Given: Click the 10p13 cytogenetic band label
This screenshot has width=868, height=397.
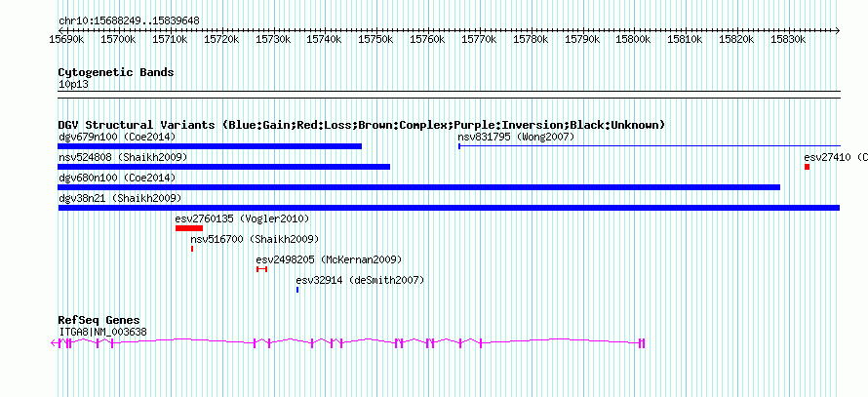Looking at the screenshot, I should coord(73,85).
